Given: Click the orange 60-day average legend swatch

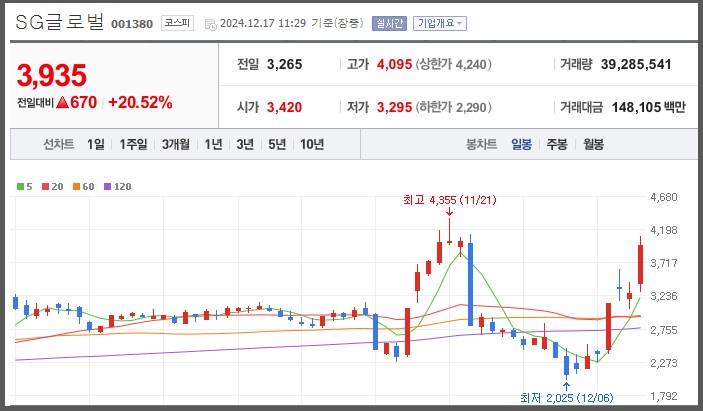Looking at the screenshot, I should click(76, 186).
